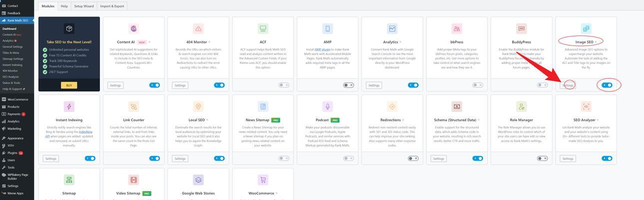The height and width of the screenshot is (200, 644).
Task: Click the Role Manager module icon
Action: (522, 106)
